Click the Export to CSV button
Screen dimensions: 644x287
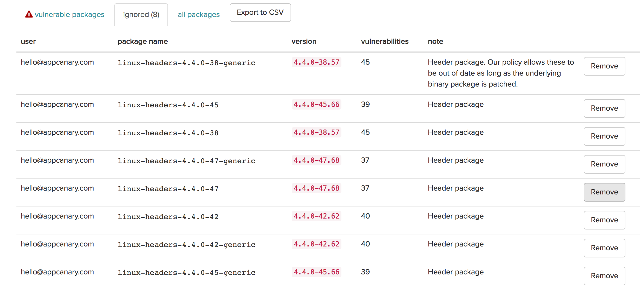pyautogui.click(x=260, y=13)
